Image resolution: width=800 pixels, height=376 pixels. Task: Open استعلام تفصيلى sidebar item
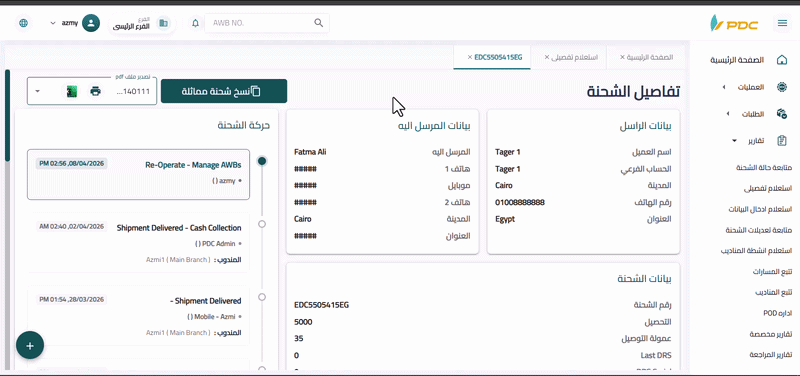coord(768,188)
